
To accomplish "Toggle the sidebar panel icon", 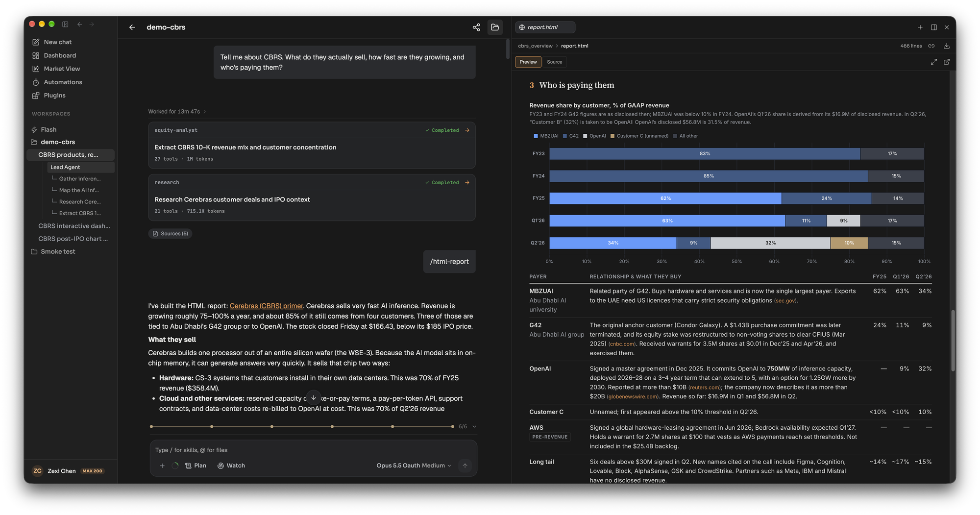I will click(x=65, y=24).
